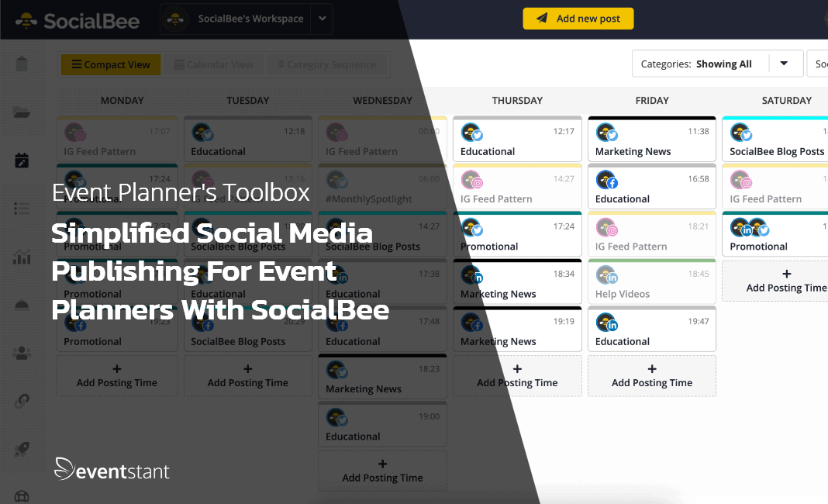The width and height of the screenshot is (828, 504).
Task: Click LinkedIn profile icon on Friday 19:47 slot
Action: 606,323
